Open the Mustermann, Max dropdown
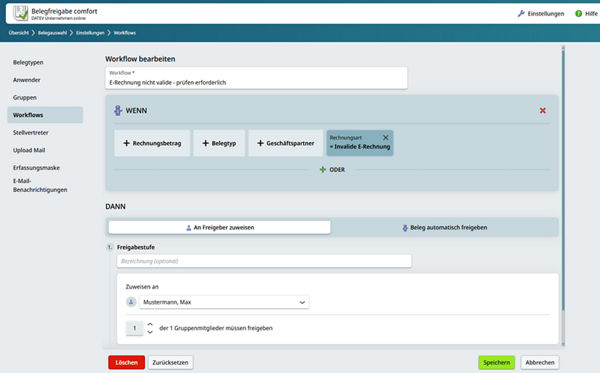 coord(224,302)
